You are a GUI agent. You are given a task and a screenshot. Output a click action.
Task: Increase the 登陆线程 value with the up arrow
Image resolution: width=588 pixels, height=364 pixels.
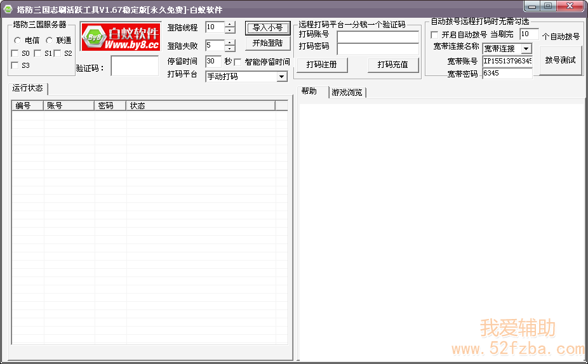point(230,24)
